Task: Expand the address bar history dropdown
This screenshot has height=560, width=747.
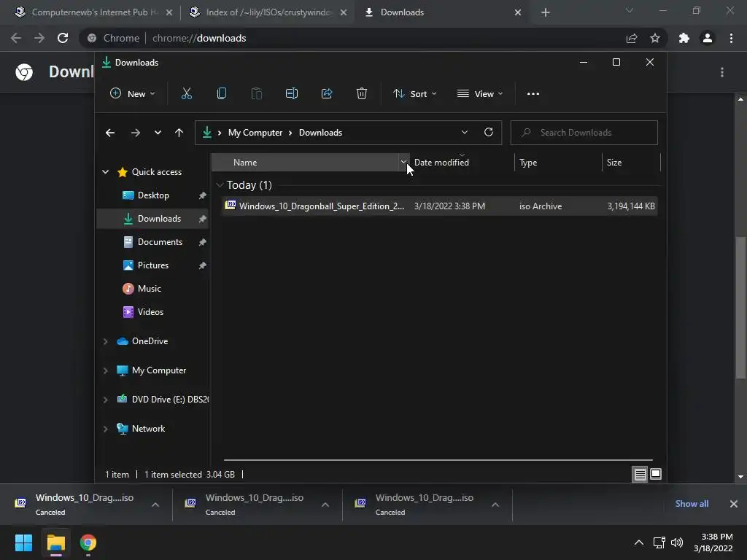Action: (465, 133)
